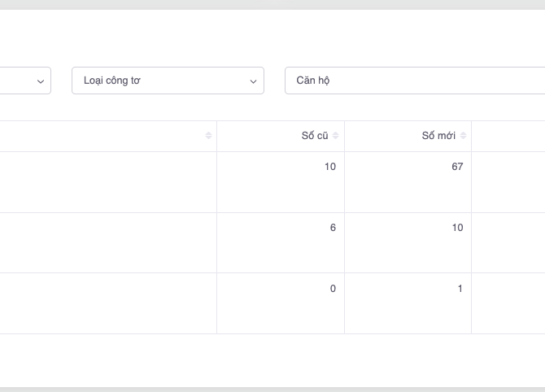
Task: Click the Số cũ cell showing 0
Action: pyautogui.click(x=281, y=303)
